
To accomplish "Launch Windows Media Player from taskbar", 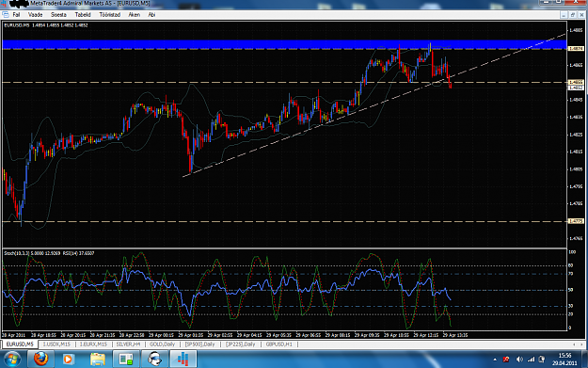I will point(68,359).
